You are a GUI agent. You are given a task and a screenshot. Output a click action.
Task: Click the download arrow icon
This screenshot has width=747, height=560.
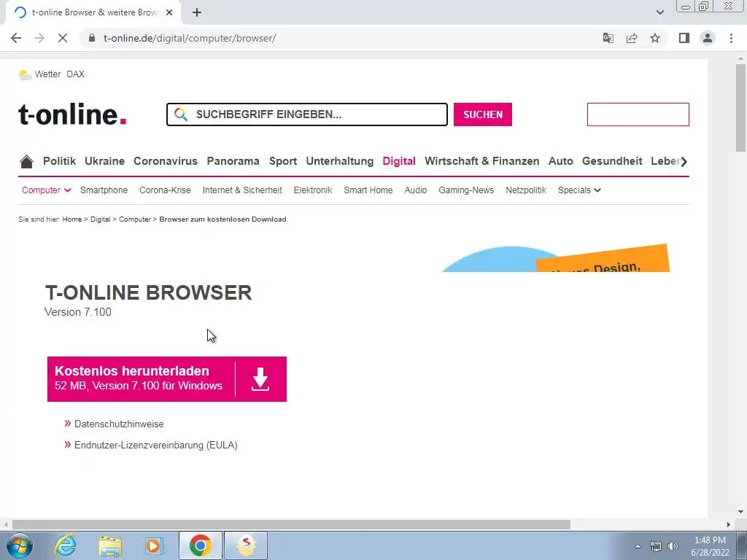(x=260, y=379)
